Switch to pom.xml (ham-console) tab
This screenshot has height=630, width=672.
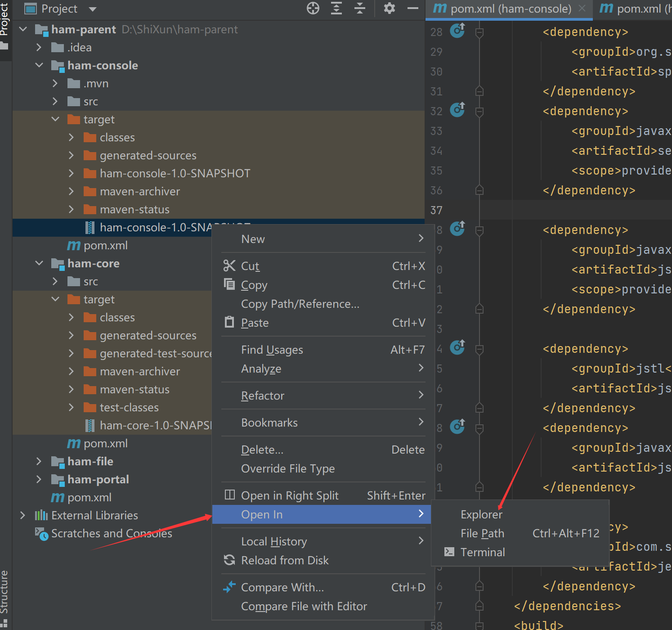(509, 9)
